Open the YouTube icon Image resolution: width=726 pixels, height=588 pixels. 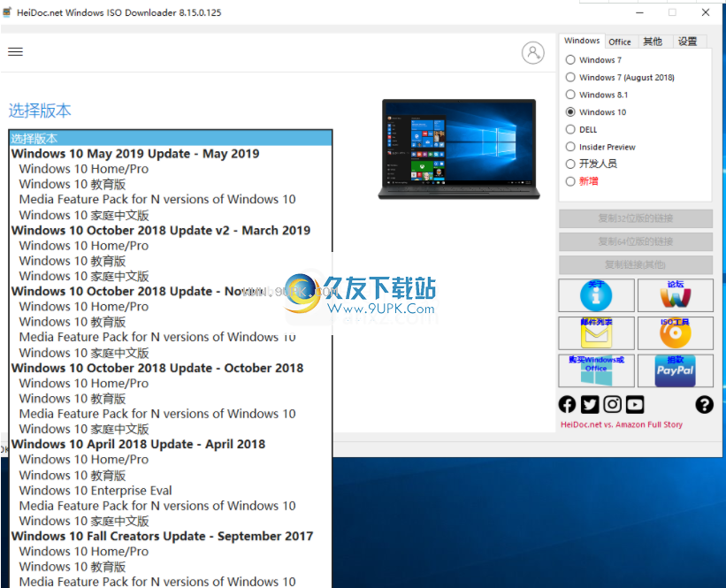click(x=635, y=404)
